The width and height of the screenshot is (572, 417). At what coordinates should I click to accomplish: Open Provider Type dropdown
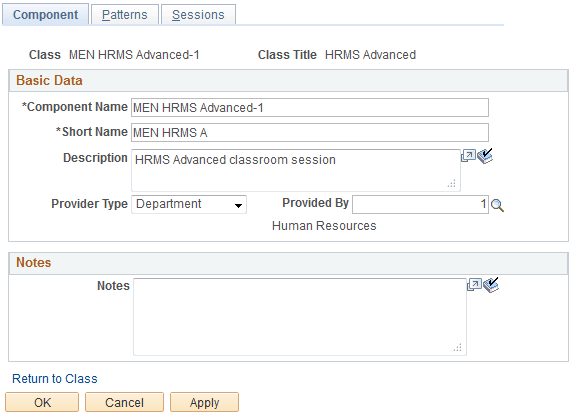pos(189,204)
